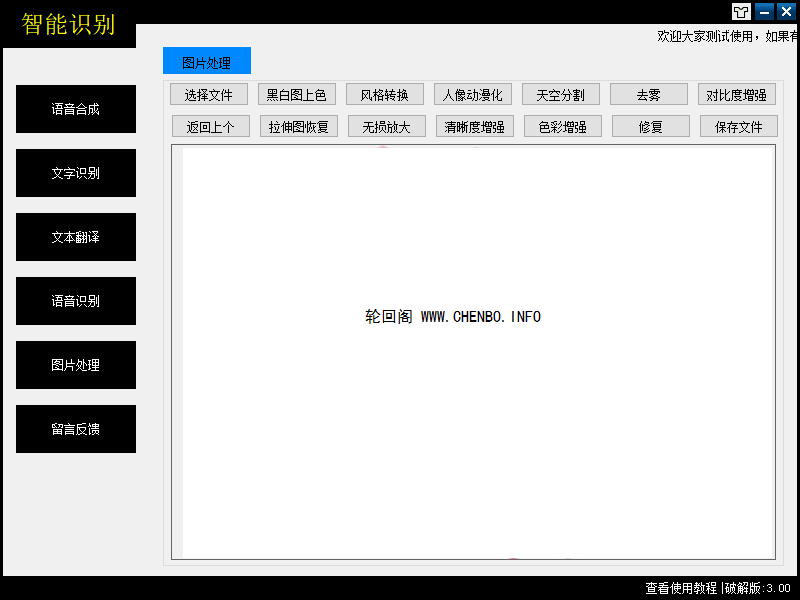
Task: Click 清晰度增强 button
Action: point(474,127)
